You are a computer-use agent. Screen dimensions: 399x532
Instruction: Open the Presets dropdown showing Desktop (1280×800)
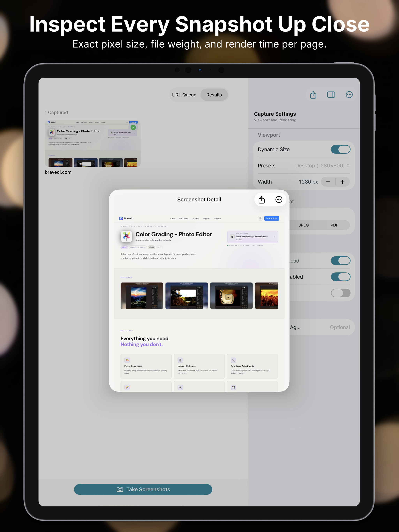point(322,166)
